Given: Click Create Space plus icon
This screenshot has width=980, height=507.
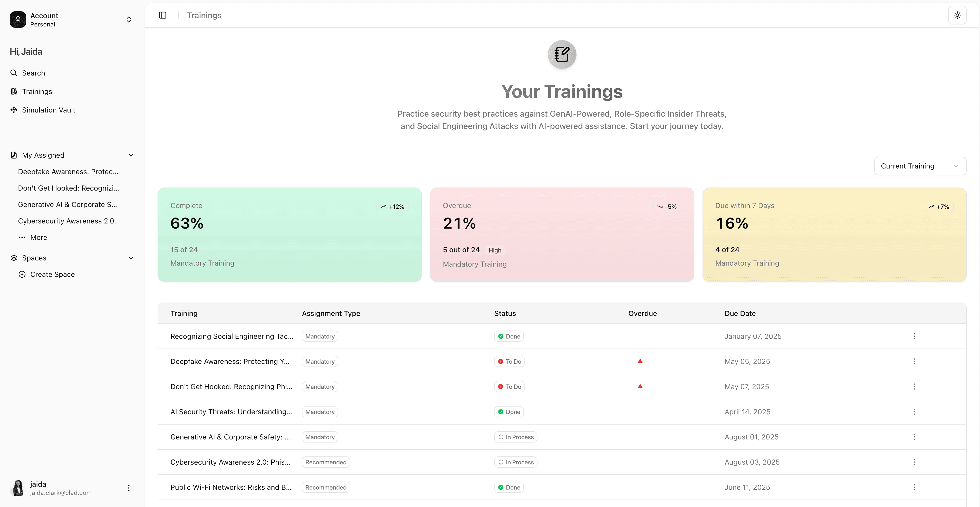Looking at the screenshot, I should tap(22, 275).
